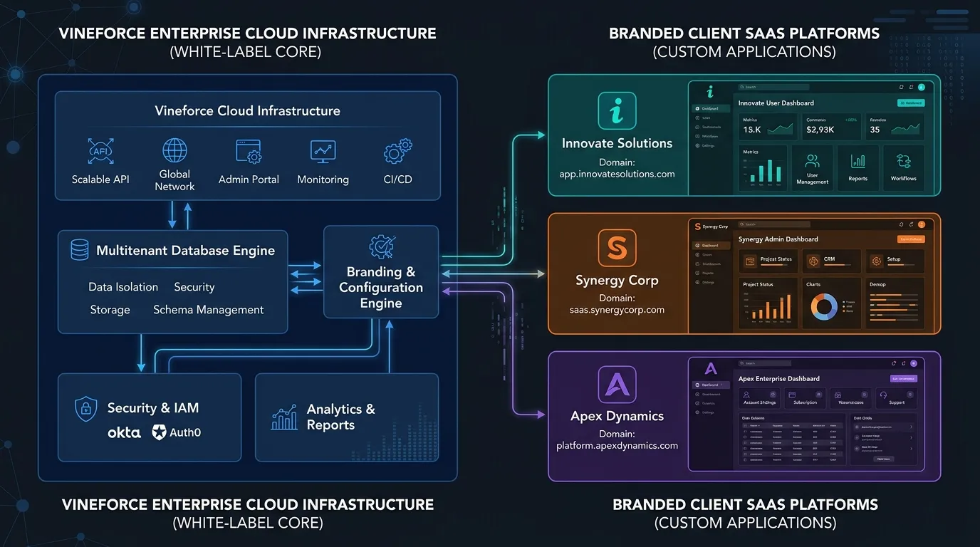The width and height of the screenshot is (980, 547).
Task: Click the Monitoring screen icon
Action: coord(323,152)
